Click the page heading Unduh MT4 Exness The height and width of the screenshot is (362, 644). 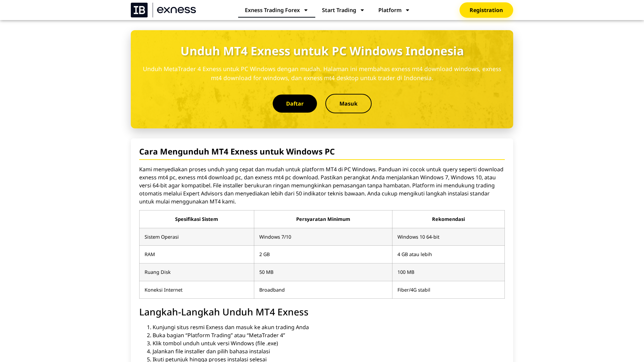pyautogui.click(x=322, y=51)
